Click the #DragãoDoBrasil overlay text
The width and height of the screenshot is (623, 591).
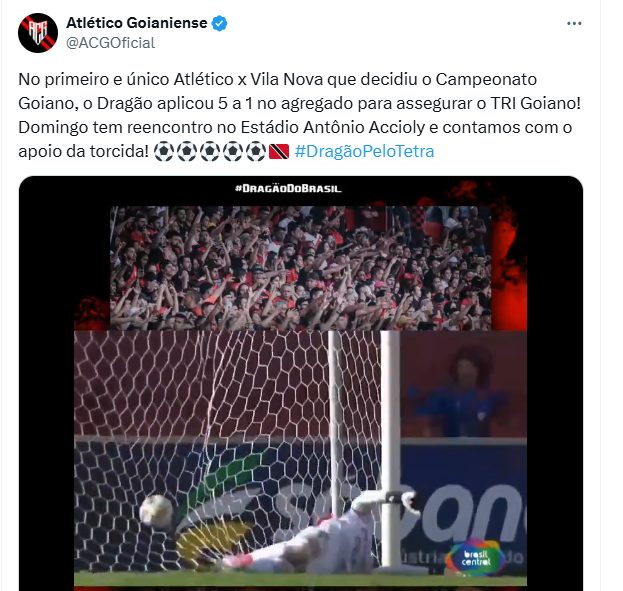pos(288,188)
